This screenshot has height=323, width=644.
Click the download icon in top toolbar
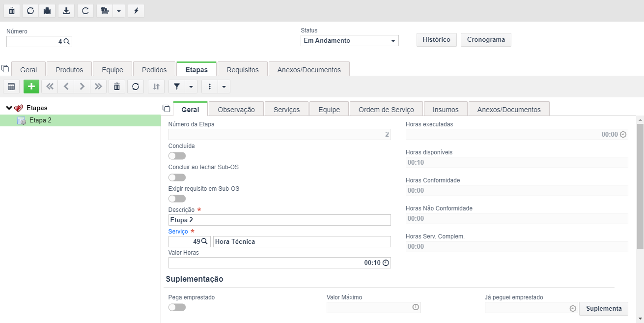(x=66, y=11)
